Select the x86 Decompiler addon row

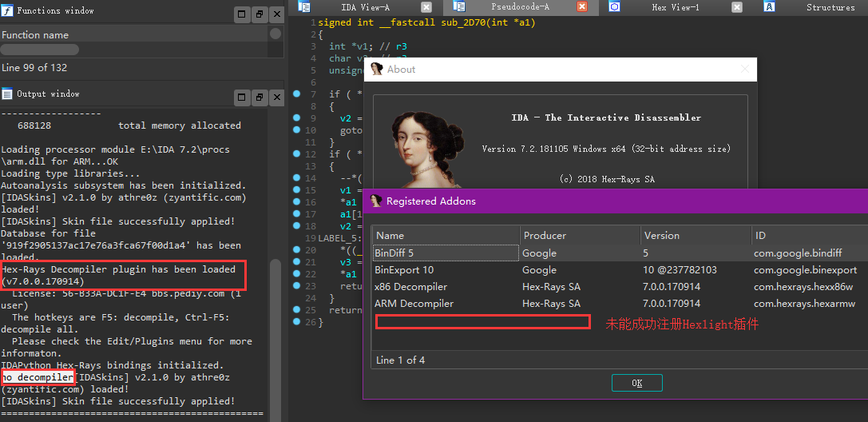pos(620,287)
